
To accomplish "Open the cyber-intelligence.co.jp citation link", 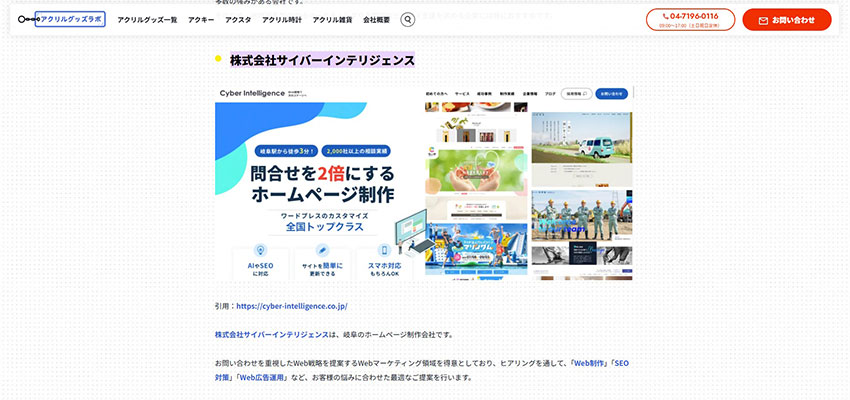I will pyautogui.click(x=292, y=306).
